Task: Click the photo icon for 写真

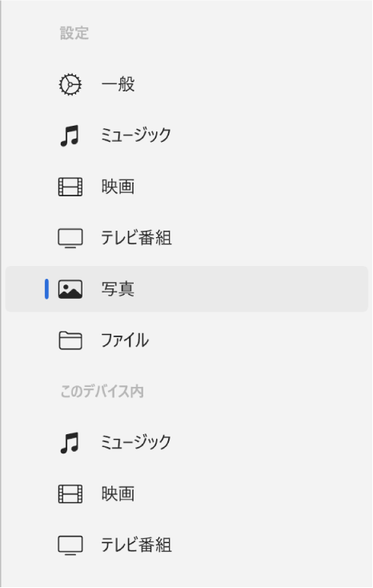Action: click(x=70, y=289)
